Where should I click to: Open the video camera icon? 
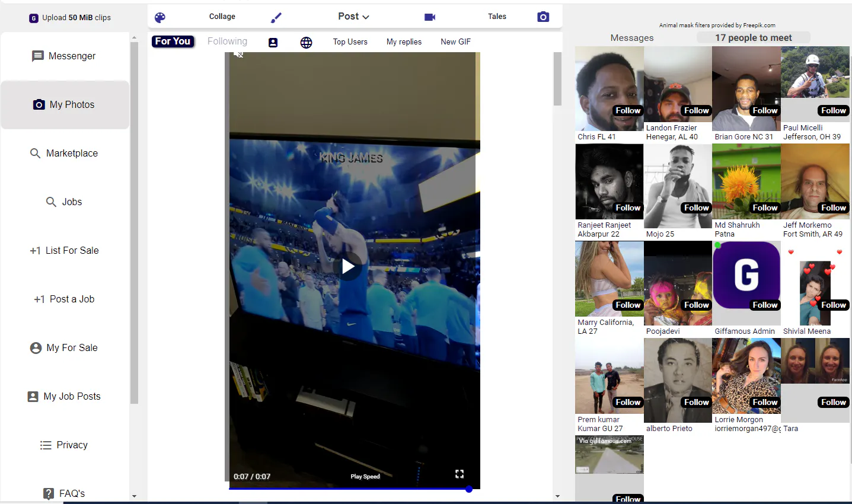[430, 17]
